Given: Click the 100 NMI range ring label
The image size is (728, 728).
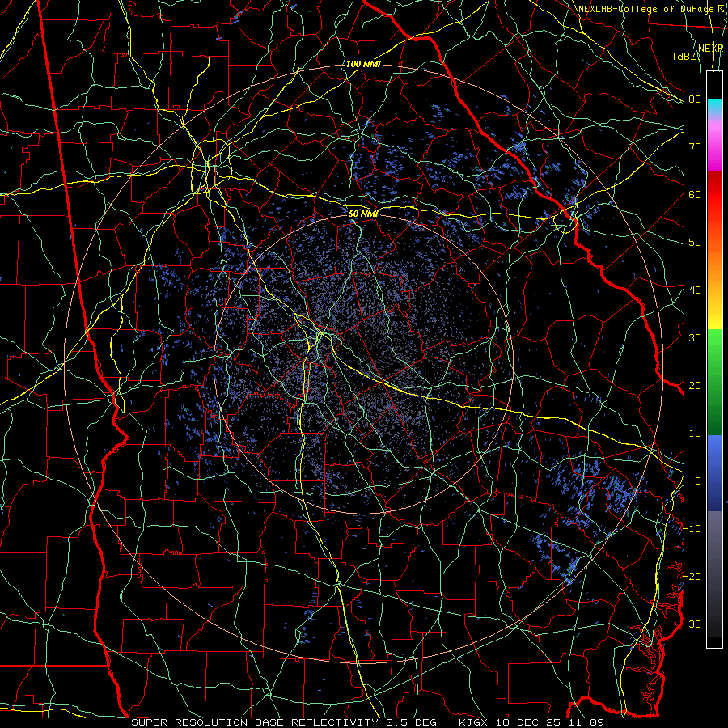Looking at the screenshot, I should pyautogui.click(x=363, y=64).
